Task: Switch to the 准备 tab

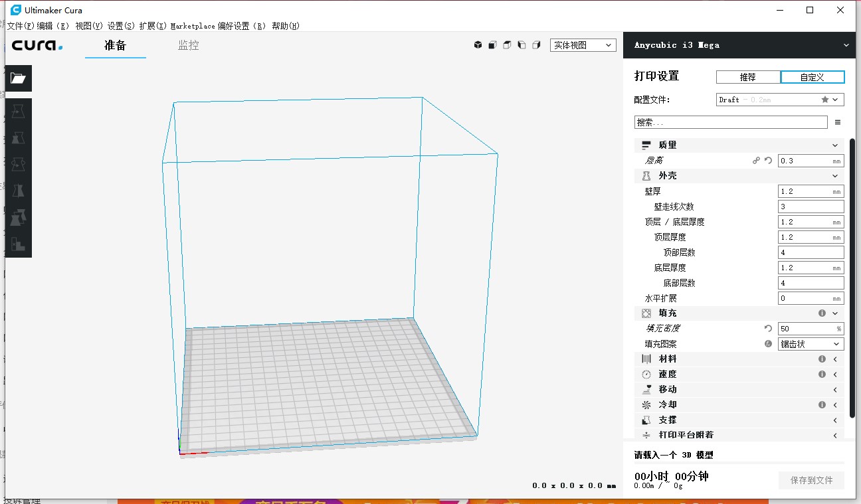Action: point(115,46)
